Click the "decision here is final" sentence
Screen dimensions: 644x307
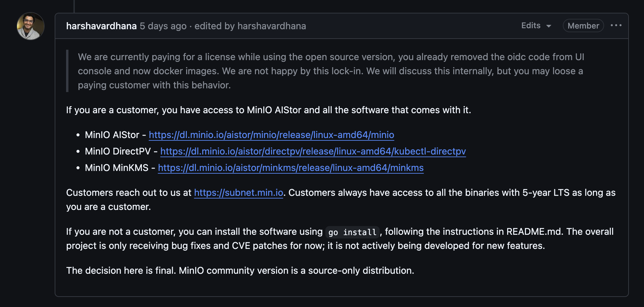coord(240,270)
